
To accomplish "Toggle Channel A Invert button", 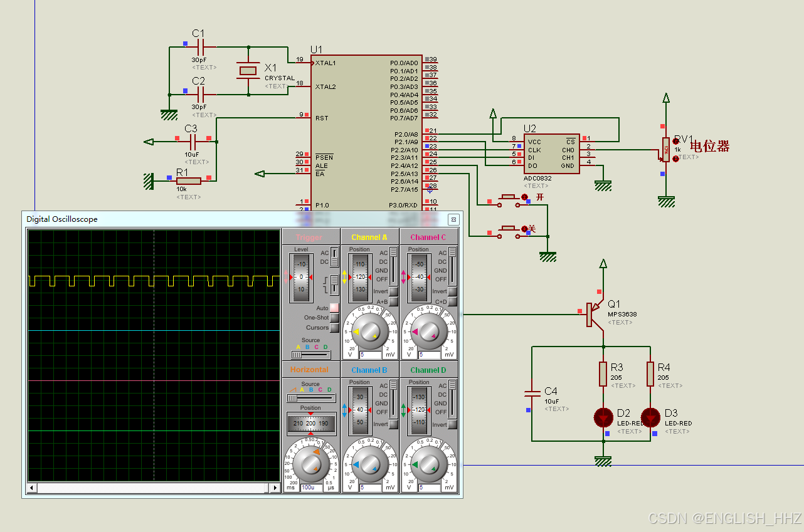I will coord(393,291).
